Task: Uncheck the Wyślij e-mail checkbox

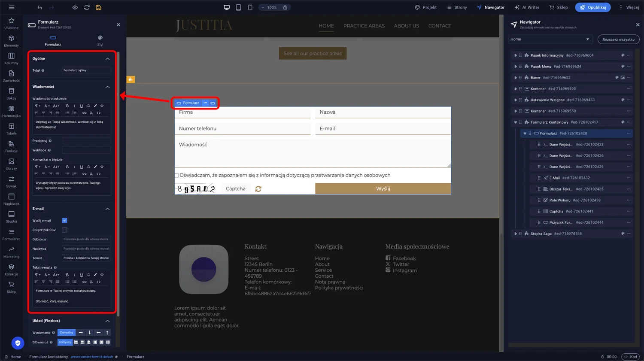Action: click(64, 220)
